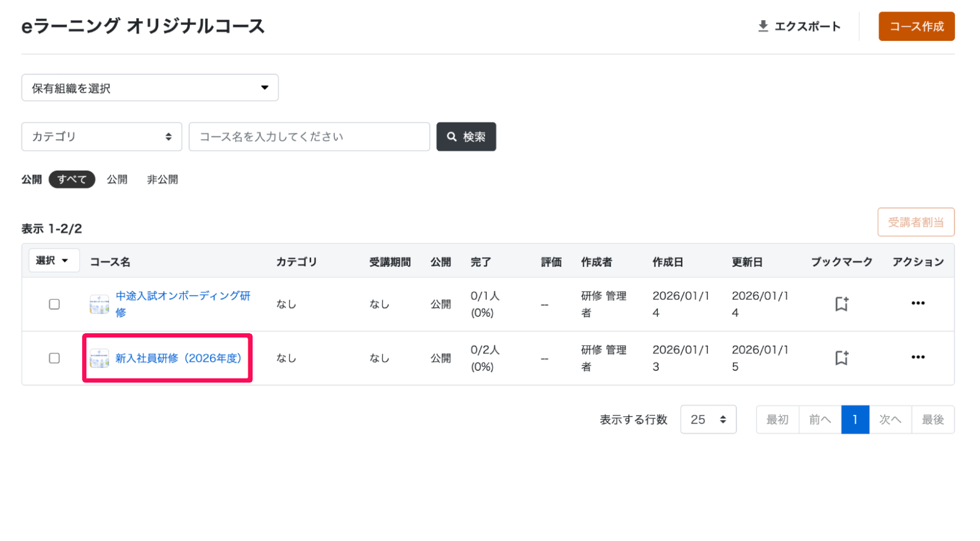Select the すべて publication filter

(x=72, y=179)
